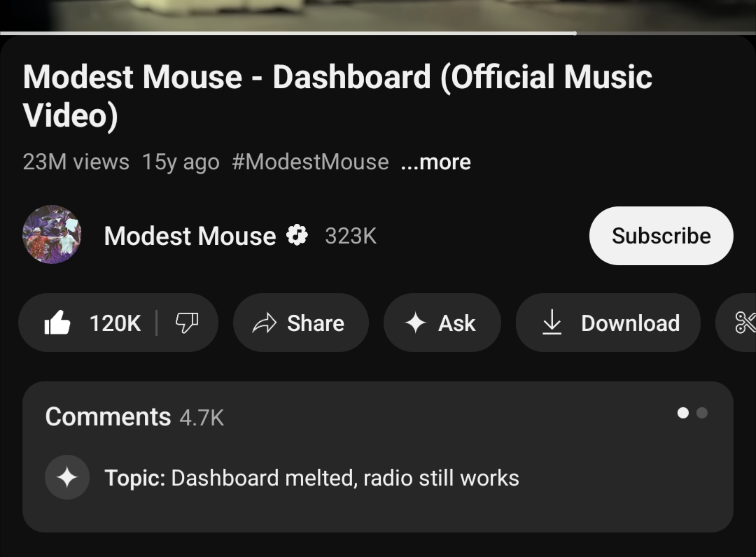
Task: Switch to the second comments carousel dot
Action: tap(702, 413)
